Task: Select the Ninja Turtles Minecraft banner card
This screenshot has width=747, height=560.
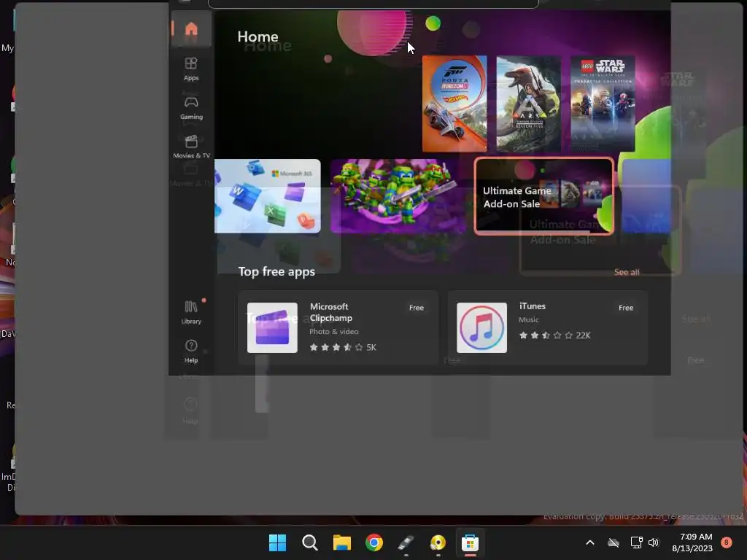Action: coord(398,196)
